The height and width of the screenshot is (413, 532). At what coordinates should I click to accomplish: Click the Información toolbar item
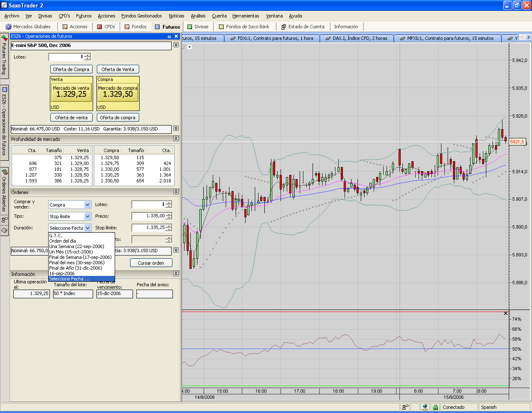coord(346,27)
